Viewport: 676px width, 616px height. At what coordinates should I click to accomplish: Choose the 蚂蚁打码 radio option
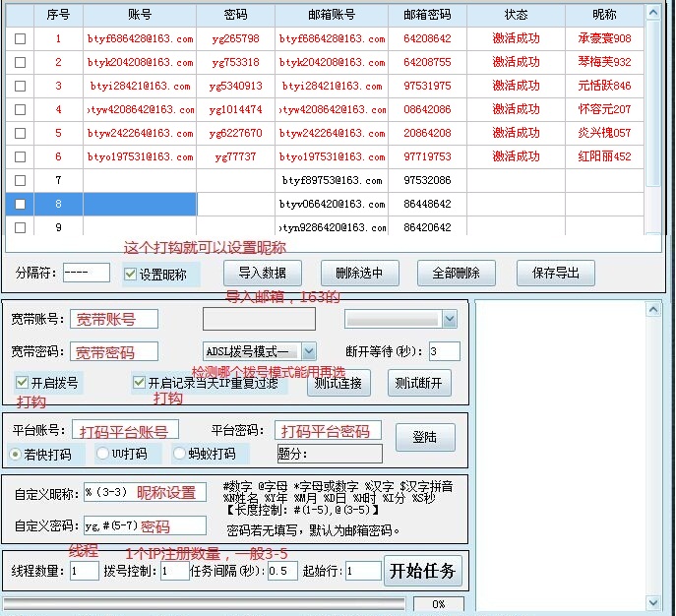(179, 454)
